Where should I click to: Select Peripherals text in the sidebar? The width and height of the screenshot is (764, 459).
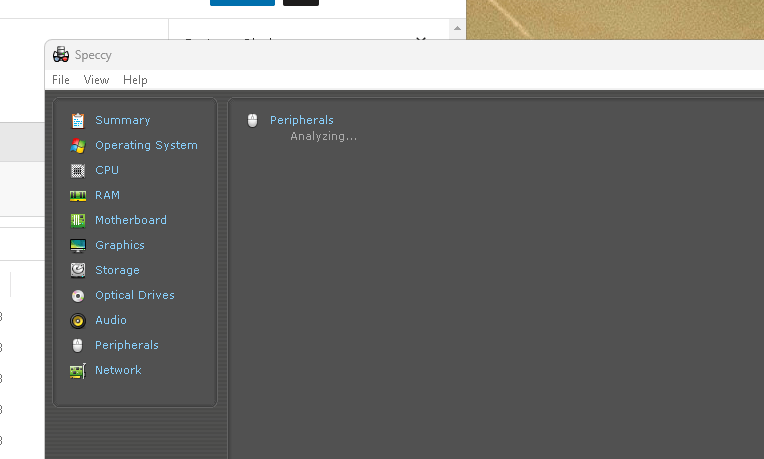coord(127,345)
